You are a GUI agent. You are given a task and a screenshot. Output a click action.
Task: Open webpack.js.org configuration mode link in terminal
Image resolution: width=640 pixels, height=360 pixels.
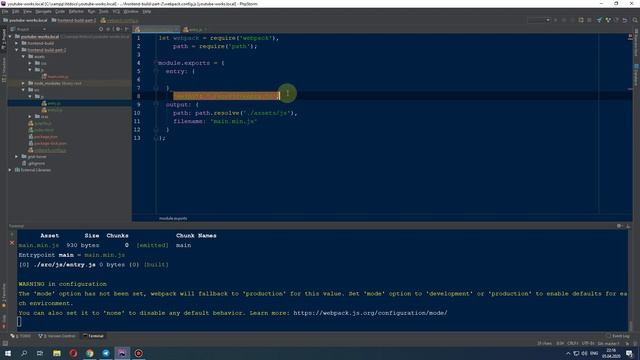[x=370, y=313]
